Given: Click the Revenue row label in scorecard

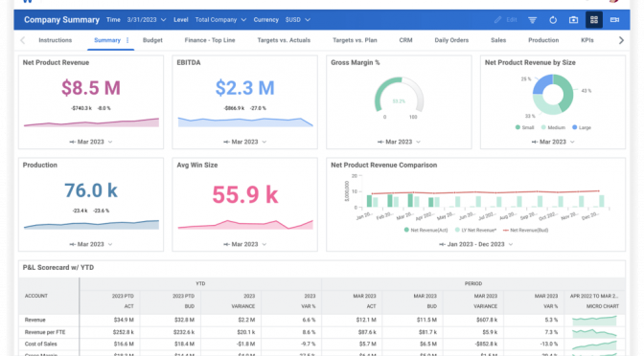Looking at the screenshot, I should (34, 320).
